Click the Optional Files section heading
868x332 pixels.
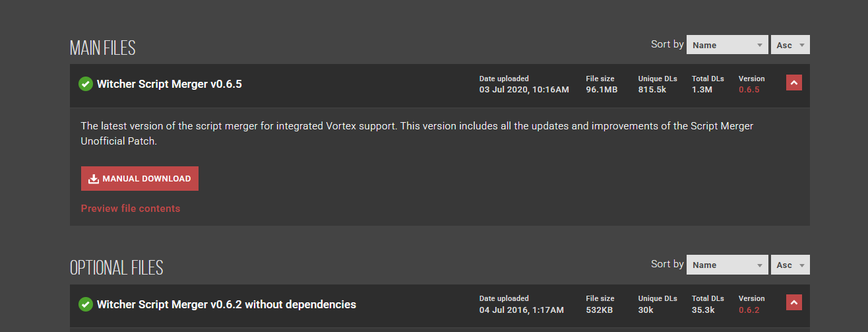[x=116, y=268]
